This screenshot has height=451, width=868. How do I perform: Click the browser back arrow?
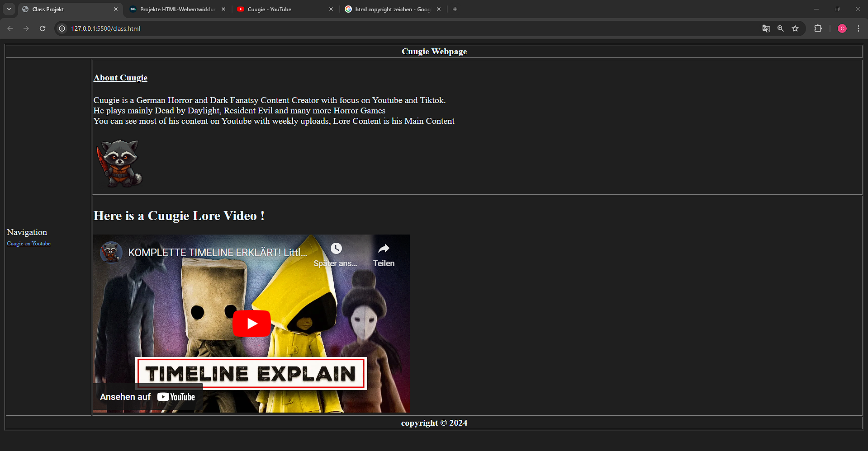10,28
